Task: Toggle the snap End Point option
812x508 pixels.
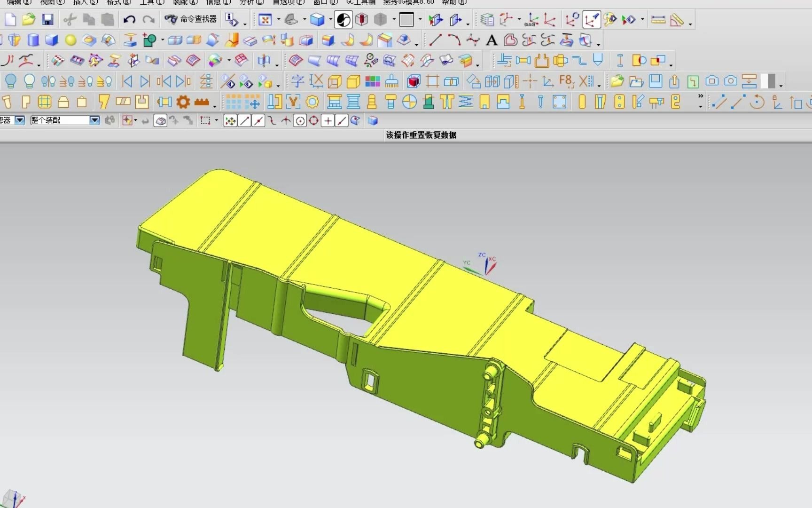Action: tap(244, 121)
